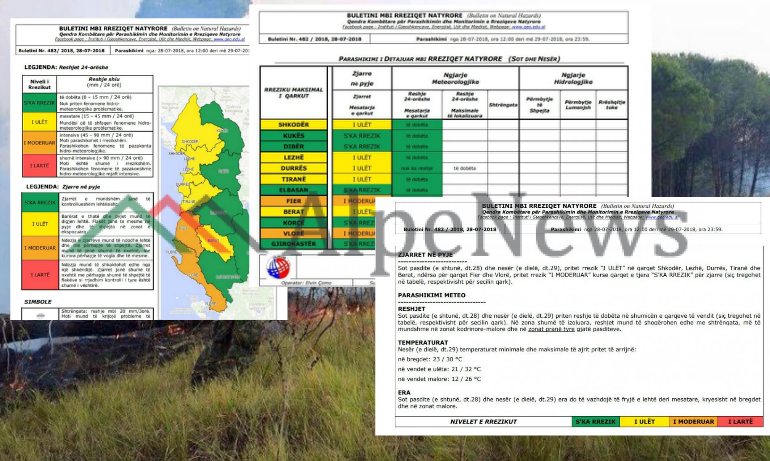The image size is (770, 461).
Task: Select the DIBËR row name cell
Action: pyautogui.click(x=294, y=146)
